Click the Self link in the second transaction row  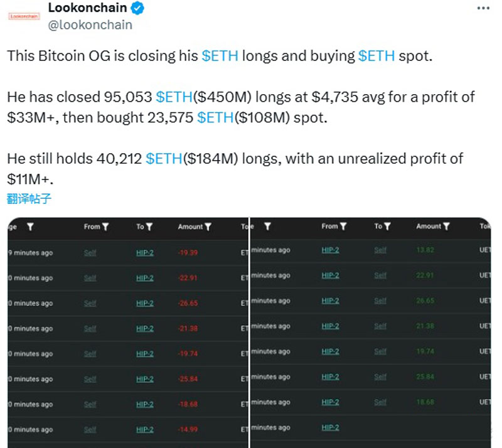pyautogui.click(x=89, y=278)
